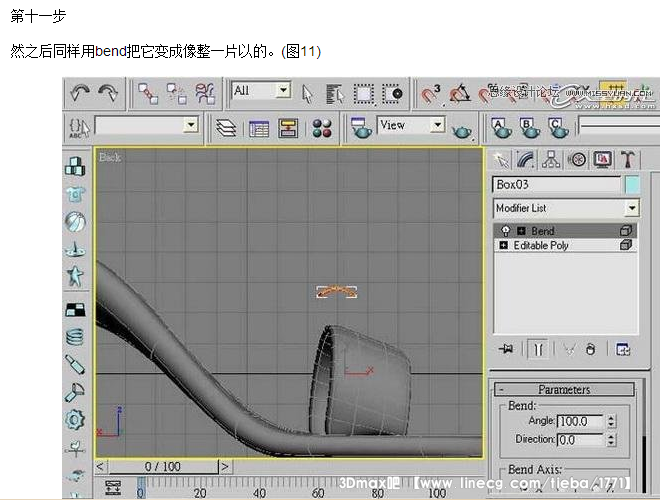Toggle the Bend modifier lightbulb
Viewport: 660px width, 500px height.
point(505,231)
